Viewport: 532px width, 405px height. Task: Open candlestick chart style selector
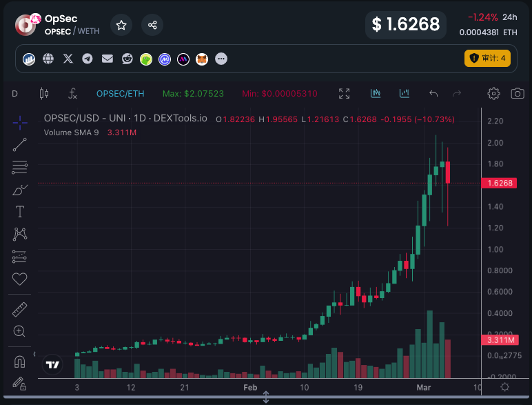44,93
